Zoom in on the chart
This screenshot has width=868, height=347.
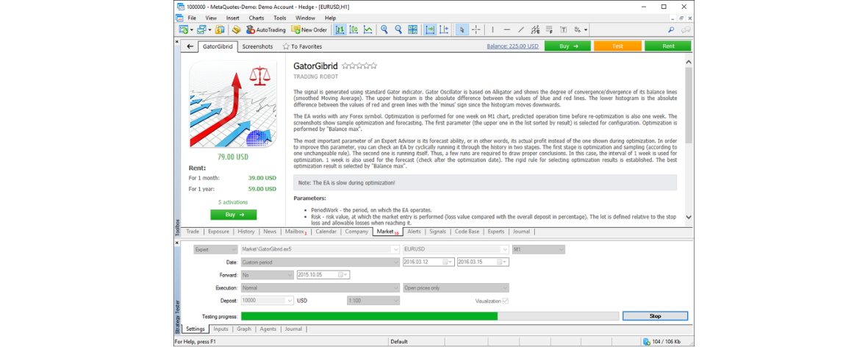coord(384,30)
